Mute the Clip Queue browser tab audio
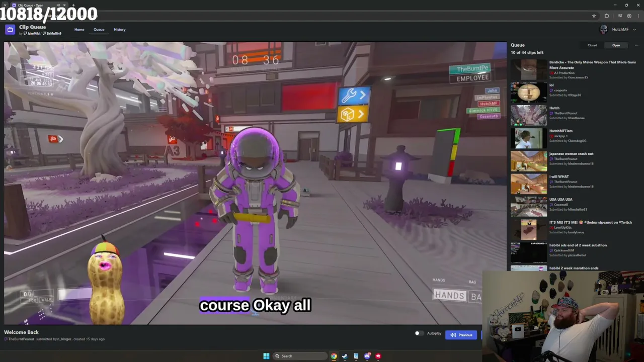This screenshot has height=362, width=644. (58, 5)
